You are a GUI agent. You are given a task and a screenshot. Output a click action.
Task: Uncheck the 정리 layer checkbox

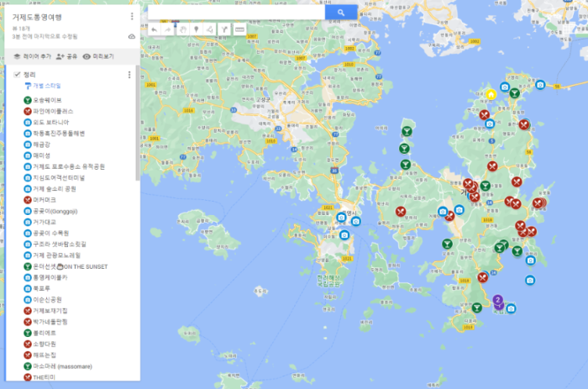(17, 74)
